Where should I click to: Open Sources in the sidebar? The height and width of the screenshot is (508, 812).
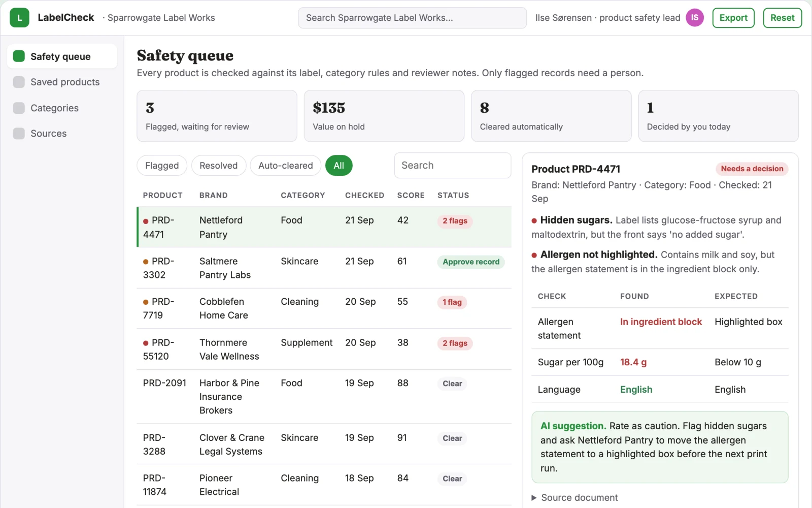pos(62,133)
